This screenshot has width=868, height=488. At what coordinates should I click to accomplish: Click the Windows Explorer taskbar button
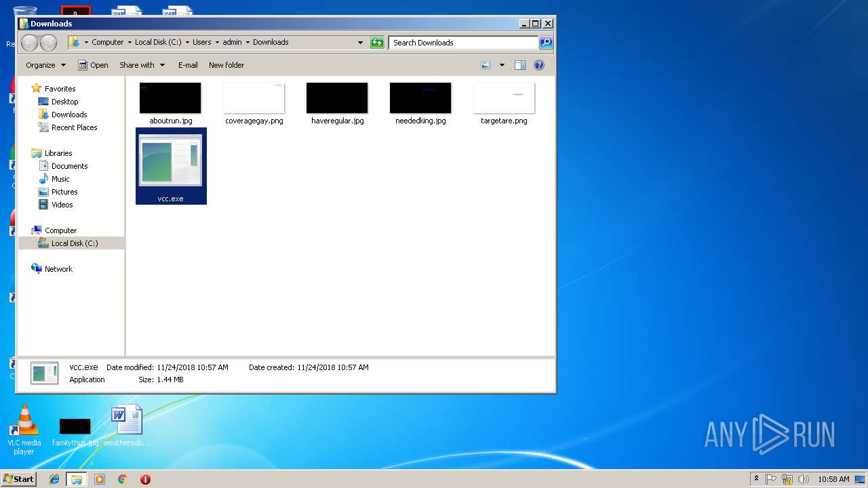[77, 479]
